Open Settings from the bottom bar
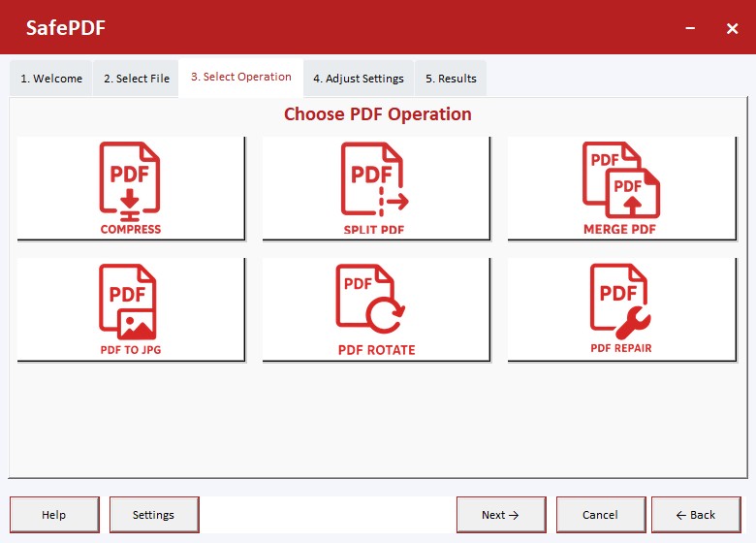Viewport: 756px width, 543px height. 153,515
